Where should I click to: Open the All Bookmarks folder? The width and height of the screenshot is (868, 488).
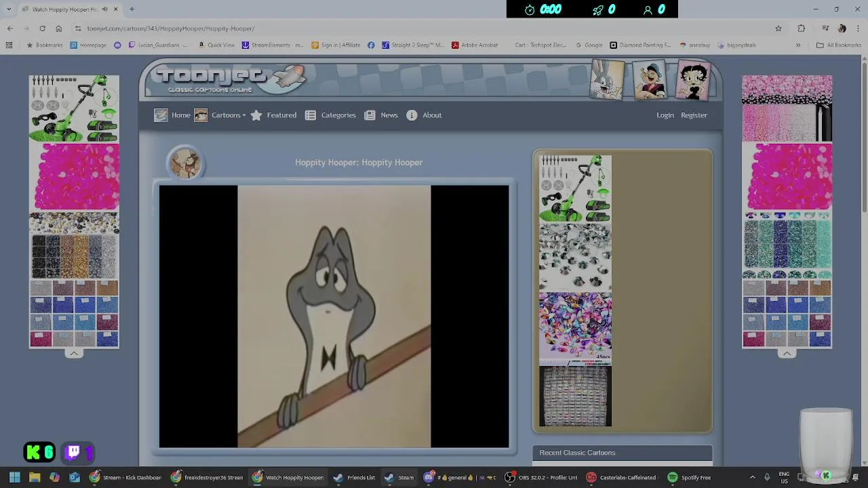839,45
